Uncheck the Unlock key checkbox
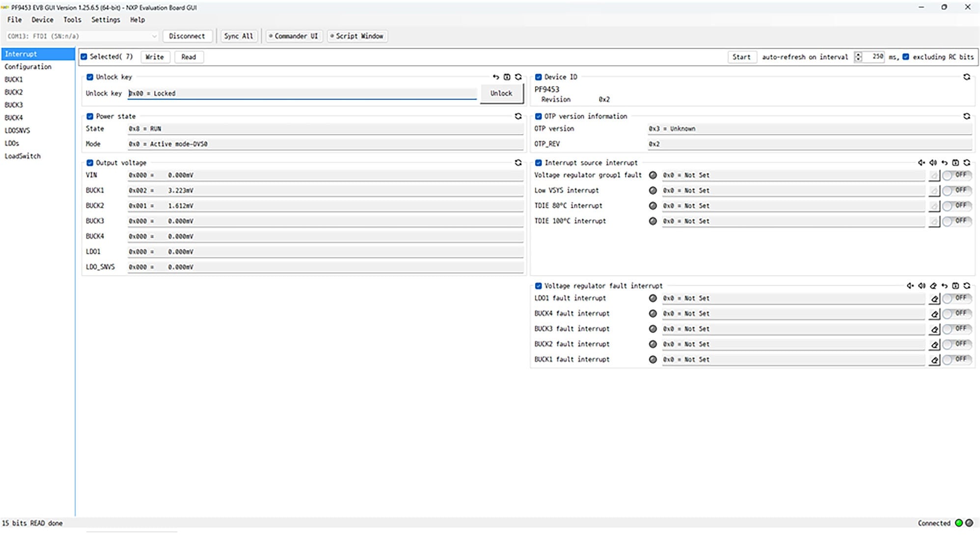 click(90, 77)
